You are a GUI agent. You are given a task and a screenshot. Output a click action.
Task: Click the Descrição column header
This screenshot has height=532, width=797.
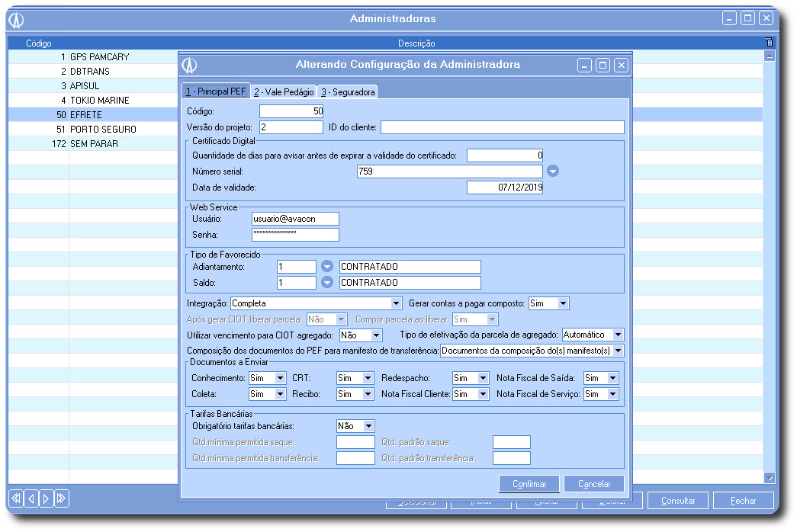click(x=416, y=43)
